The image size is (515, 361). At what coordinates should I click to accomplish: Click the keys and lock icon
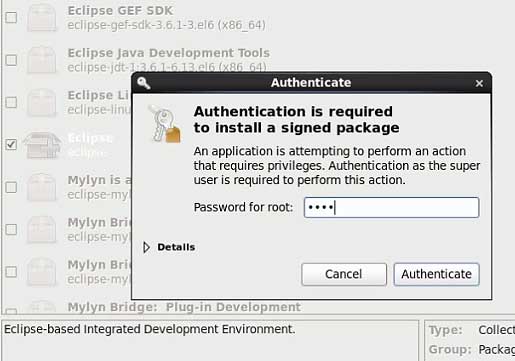164,124
